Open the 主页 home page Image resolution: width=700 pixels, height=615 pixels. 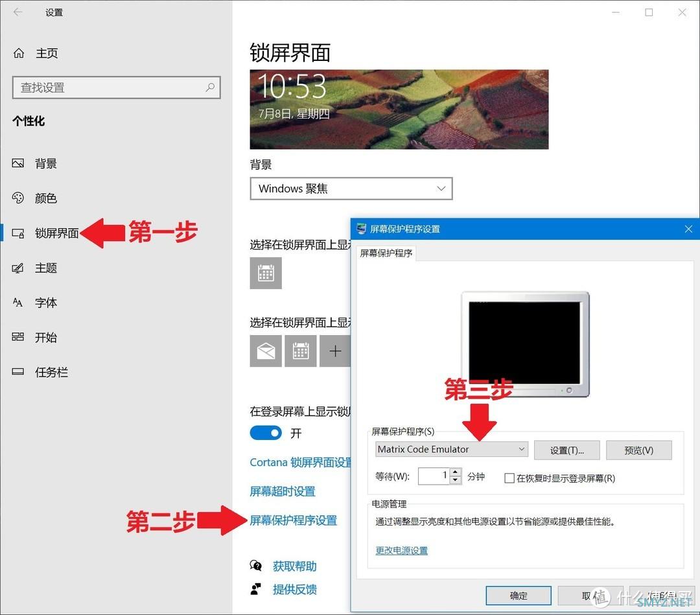pyautogui.click(x=36, y=53)
